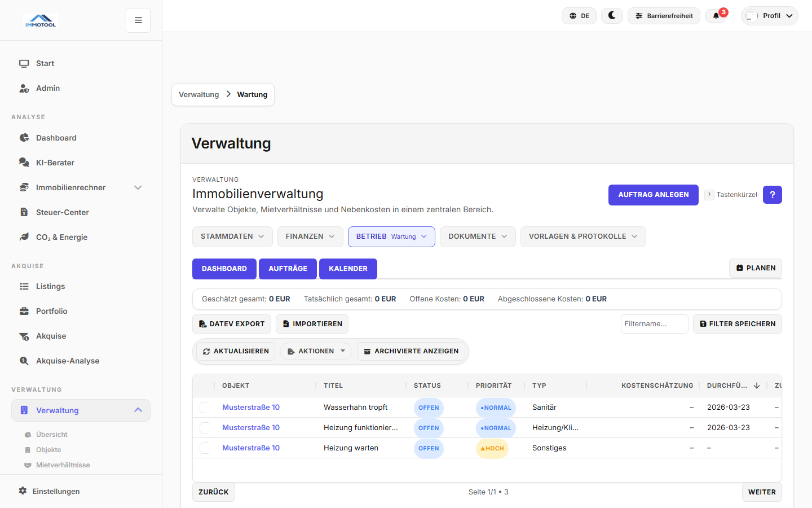The width and height of the screenshot is (812, 508).
Task: Switch to the Aufträge tab
Action: (x=288, y=269)
